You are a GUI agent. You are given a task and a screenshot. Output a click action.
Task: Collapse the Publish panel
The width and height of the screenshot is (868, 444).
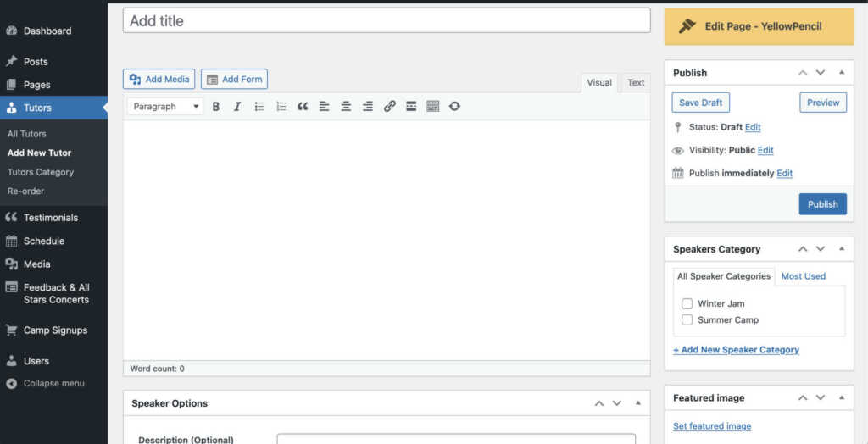coord(842,73)
